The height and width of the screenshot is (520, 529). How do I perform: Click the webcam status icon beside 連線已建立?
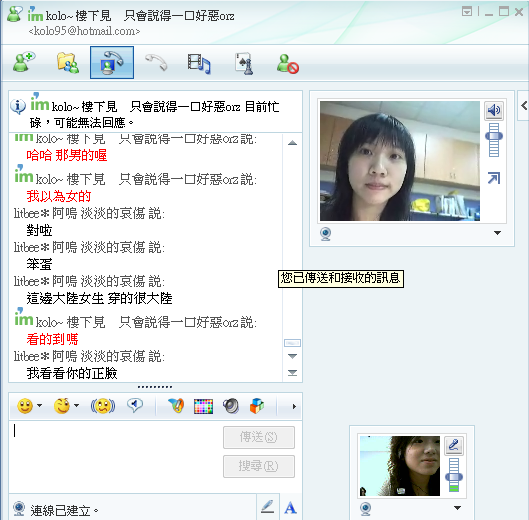point(19,509)
